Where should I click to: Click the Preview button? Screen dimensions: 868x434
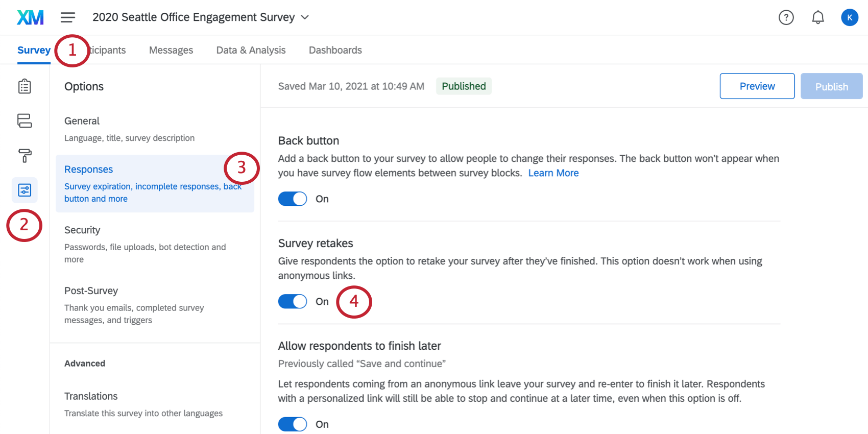pos(757,86)
